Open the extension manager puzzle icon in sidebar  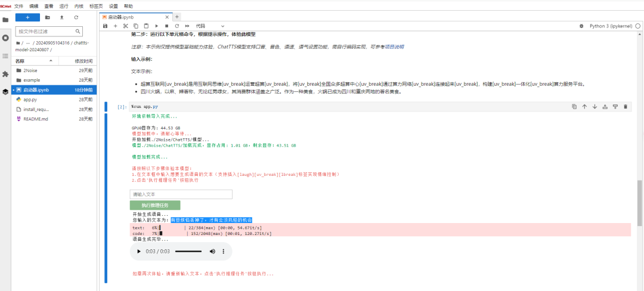(5, 73)
